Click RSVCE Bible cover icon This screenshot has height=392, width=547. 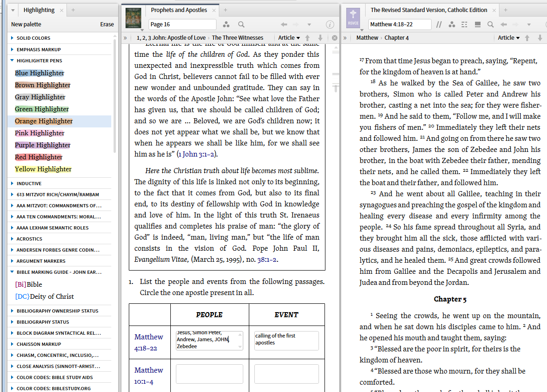click(x=353, y=18)
